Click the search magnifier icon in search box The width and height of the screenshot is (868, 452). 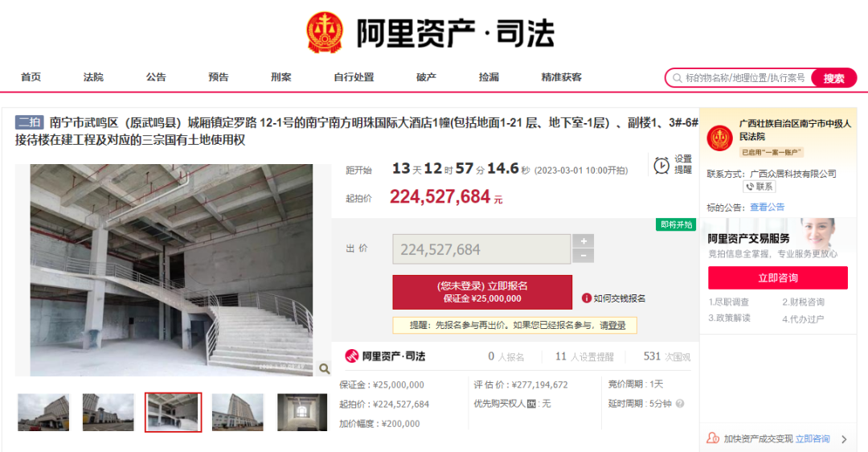[x=677, y=78]
